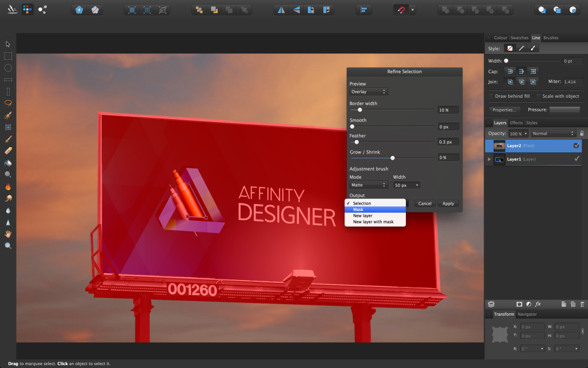The height and width of the screenshot is (368, 588).
Task: Select the Column Marquee tool
Action: pos(8,91)
